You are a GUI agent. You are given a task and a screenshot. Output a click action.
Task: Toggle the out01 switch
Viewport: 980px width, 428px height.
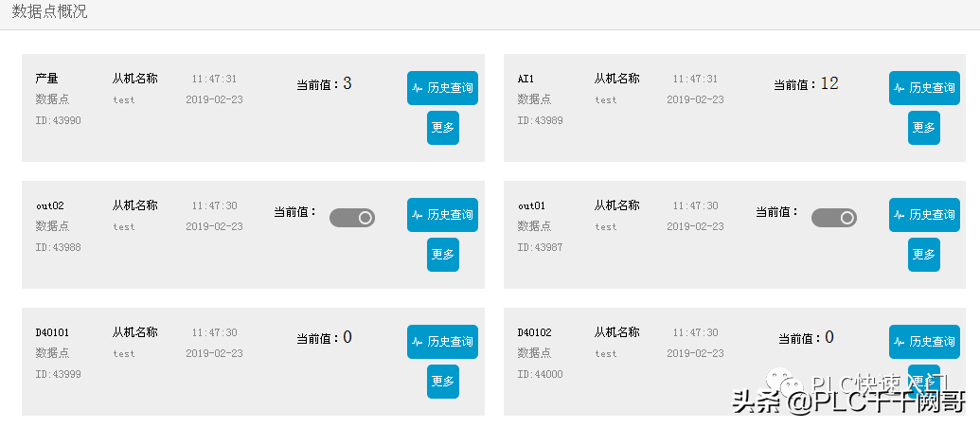coord(833,218)
